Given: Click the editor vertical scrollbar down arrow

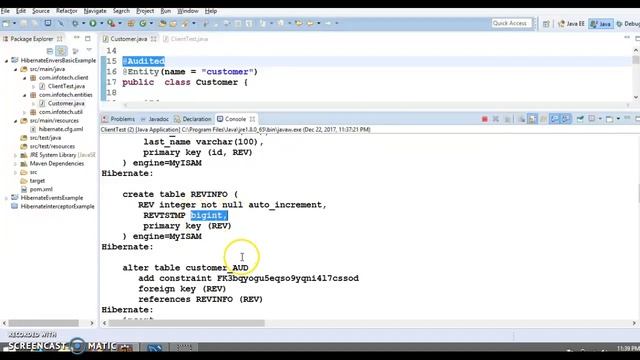Looking at the screenshot, I should (636, 97).
